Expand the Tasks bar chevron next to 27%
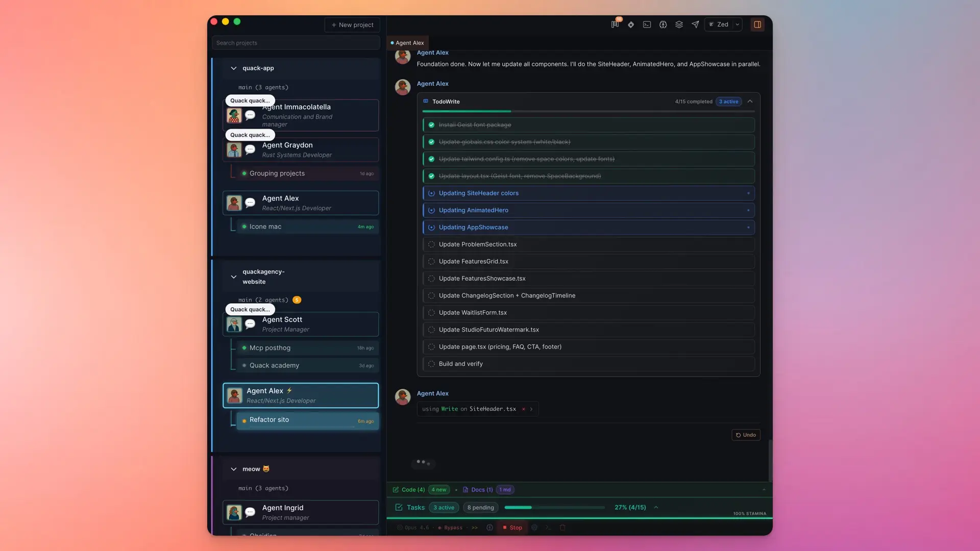980x551 pixels. (656, 508)
